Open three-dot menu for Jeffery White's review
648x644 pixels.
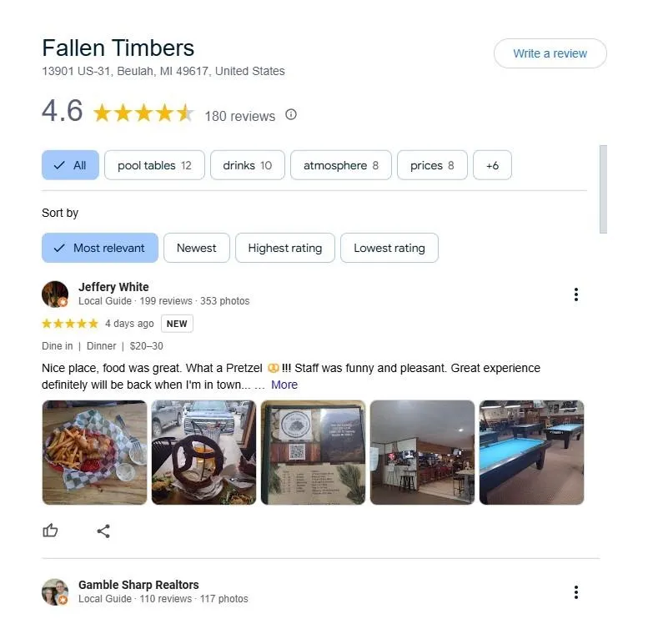[x=575, y=294]
